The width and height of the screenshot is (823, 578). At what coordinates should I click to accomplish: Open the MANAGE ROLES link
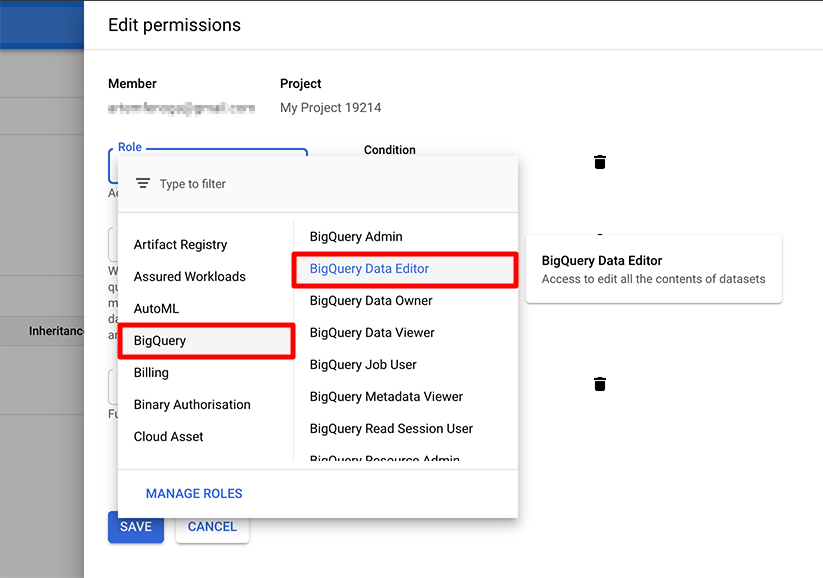point(194,493)
